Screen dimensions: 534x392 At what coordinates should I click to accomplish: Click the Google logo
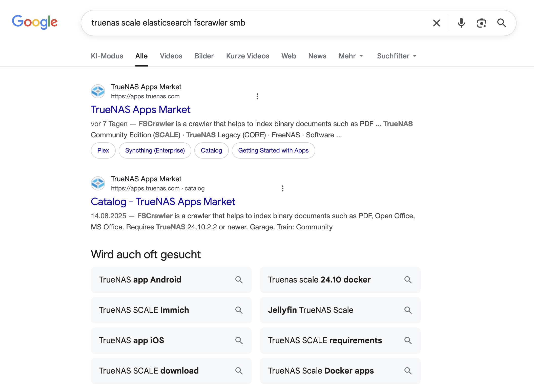(35, 22)
